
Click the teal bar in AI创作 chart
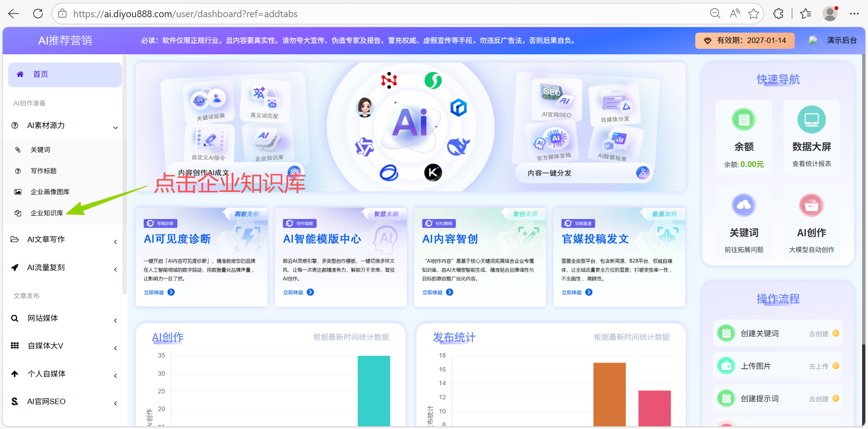point(373,391)
